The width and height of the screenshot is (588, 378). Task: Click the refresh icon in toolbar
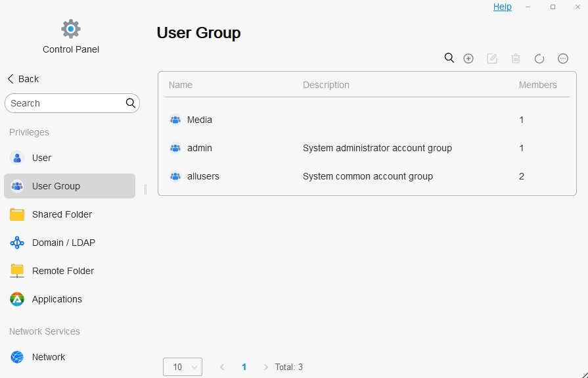coord(539,59)
